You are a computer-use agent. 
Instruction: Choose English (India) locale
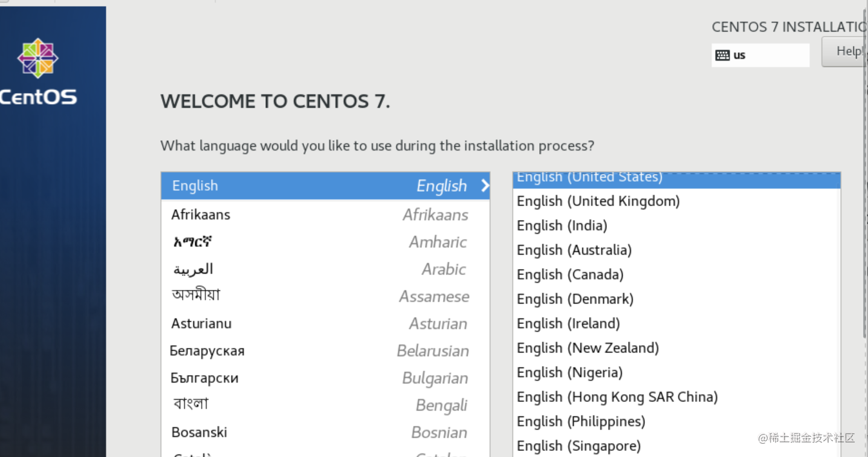(677, 225)
